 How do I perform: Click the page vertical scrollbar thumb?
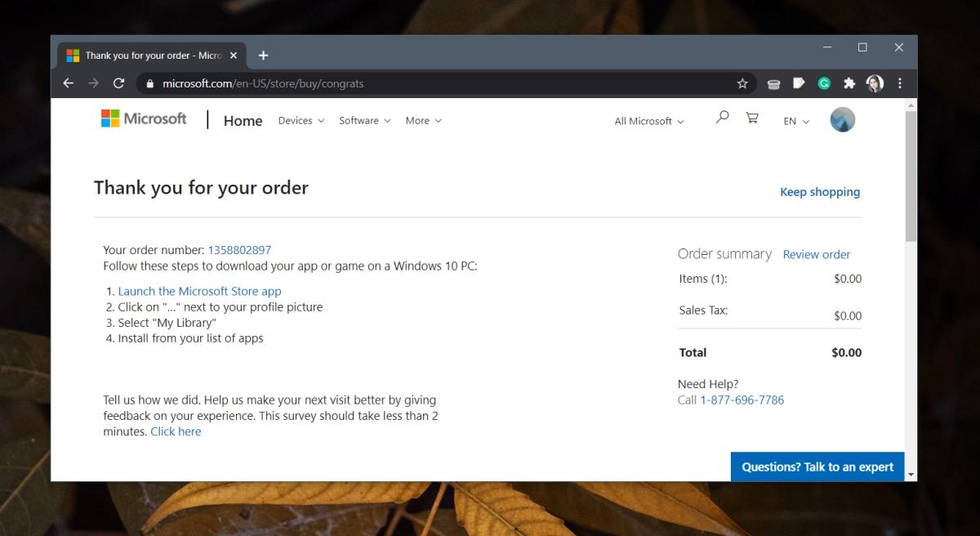click(x=911, y=176)
